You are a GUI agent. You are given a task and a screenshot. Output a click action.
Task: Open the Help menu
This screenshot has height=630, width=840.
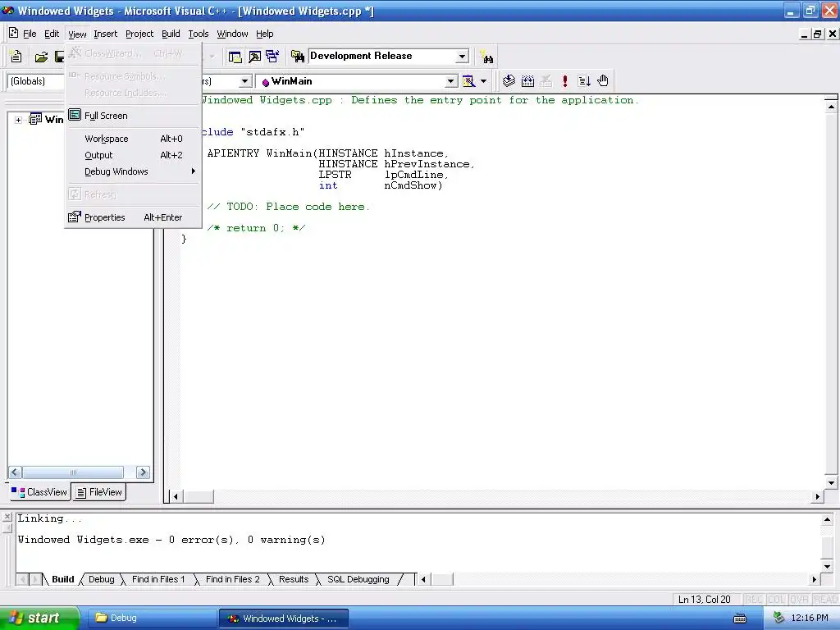[x=265, y=34]
